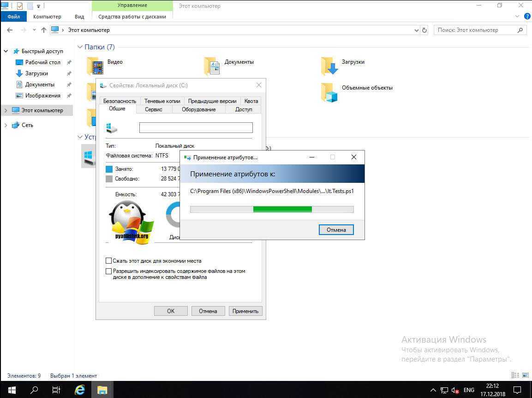Screen dimensions: 532x398
Task: Launch Internet Explorer from the taskbar
Action: (x=79, y=390)
